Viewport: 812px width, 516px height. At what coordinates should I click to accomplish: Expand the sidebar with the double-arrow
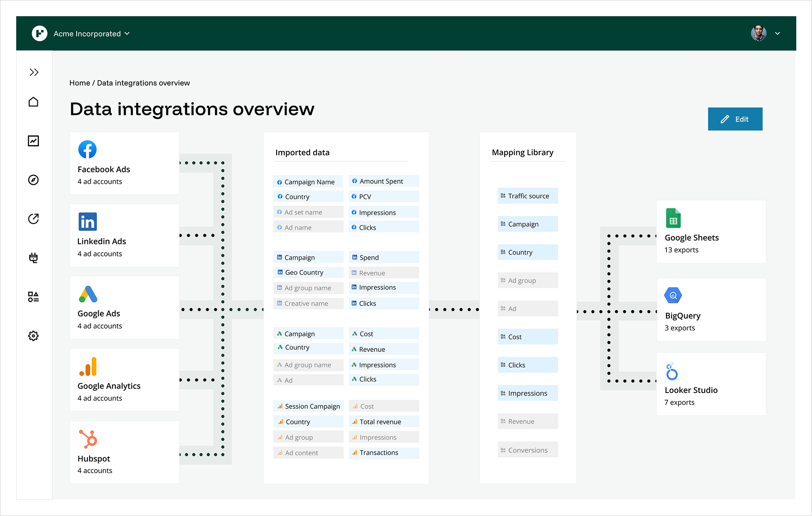(33, 72)
